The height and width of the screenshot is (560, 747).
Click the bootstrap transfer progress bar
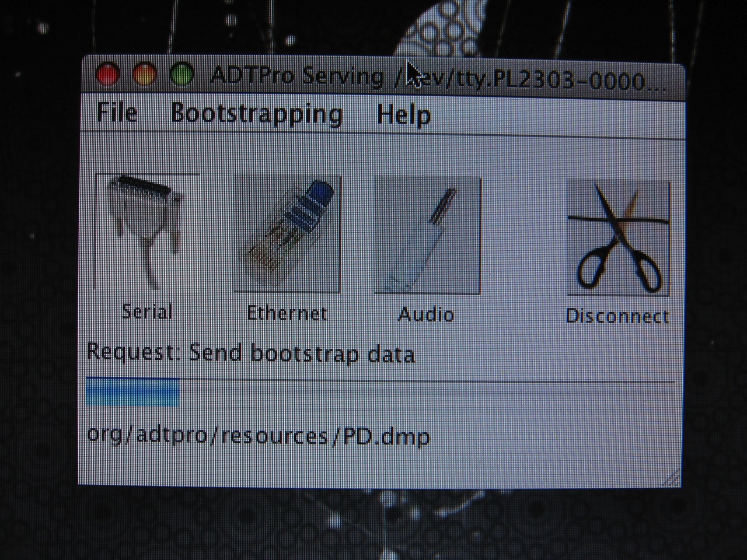pyautogui.click(x=381, y=393)
